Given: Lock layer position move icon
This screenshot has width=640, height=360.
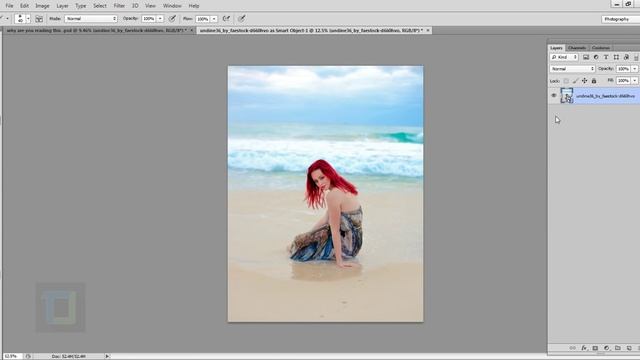Looking at the screenshot, I should tap(584, 81).
